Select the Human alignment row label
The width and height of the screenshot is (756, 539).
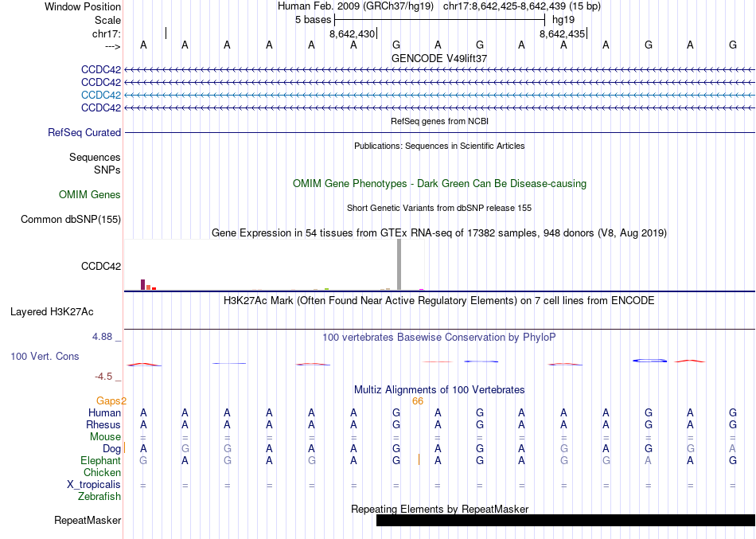(104, 413)
